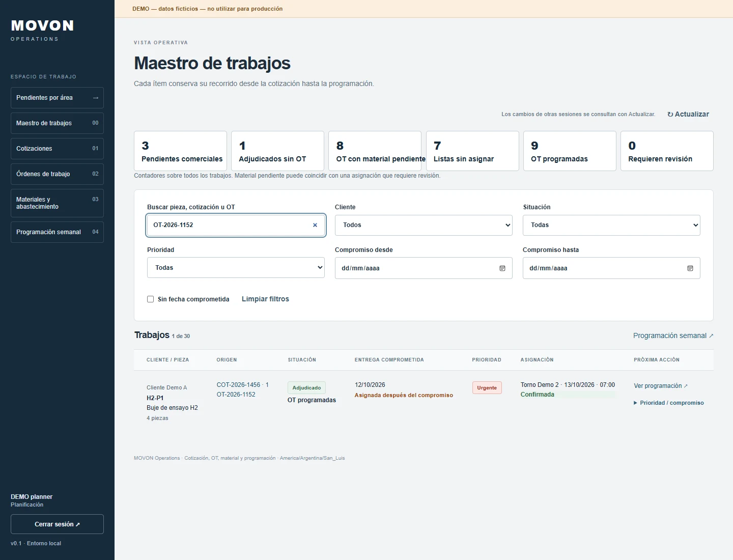
Task: Select the OT con material pendiente card
Action: [375, 151]
